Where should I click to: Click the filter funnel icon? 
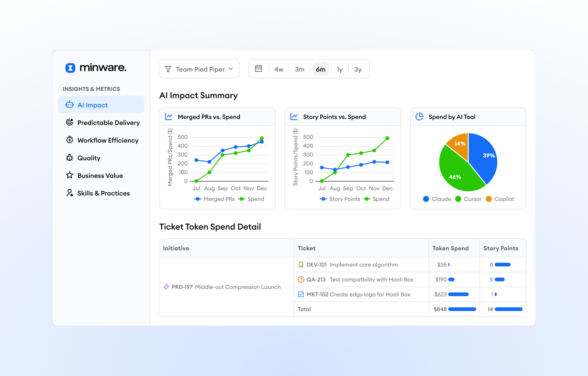coord(168,69)
